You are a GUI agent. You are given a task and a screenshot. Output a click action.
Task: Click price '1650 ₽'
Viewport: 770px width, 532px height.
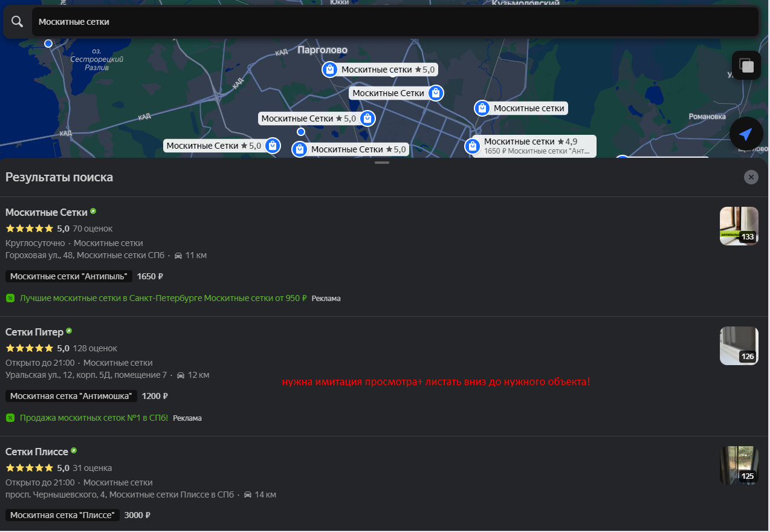pos(150,276)
